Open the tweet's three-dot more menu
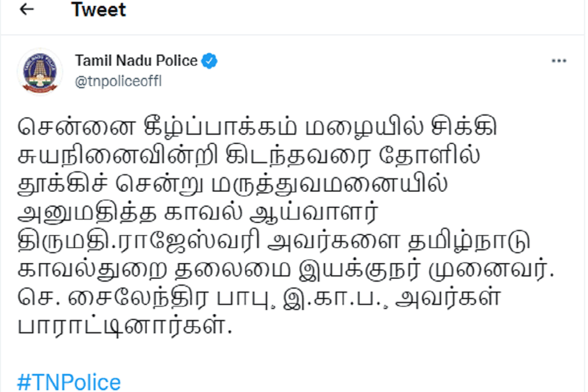The image size is (588, 392). pos(559,61)
